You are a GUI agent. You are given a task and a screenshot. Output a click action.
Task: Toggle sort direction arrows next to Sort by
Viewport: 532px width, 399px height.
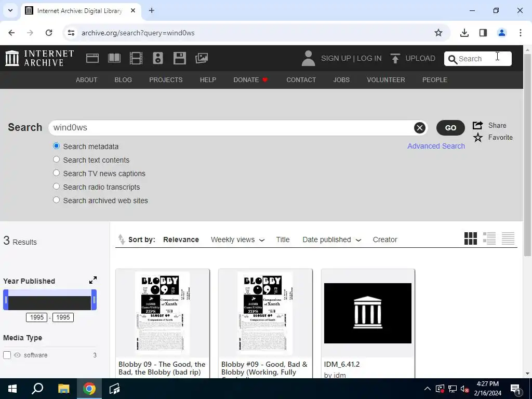(x=122, y=240)
